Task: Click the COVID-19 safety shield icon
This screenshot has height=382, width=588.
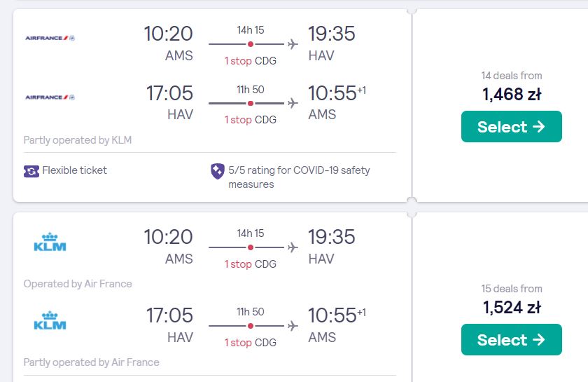Action: [x=218, y=171]
